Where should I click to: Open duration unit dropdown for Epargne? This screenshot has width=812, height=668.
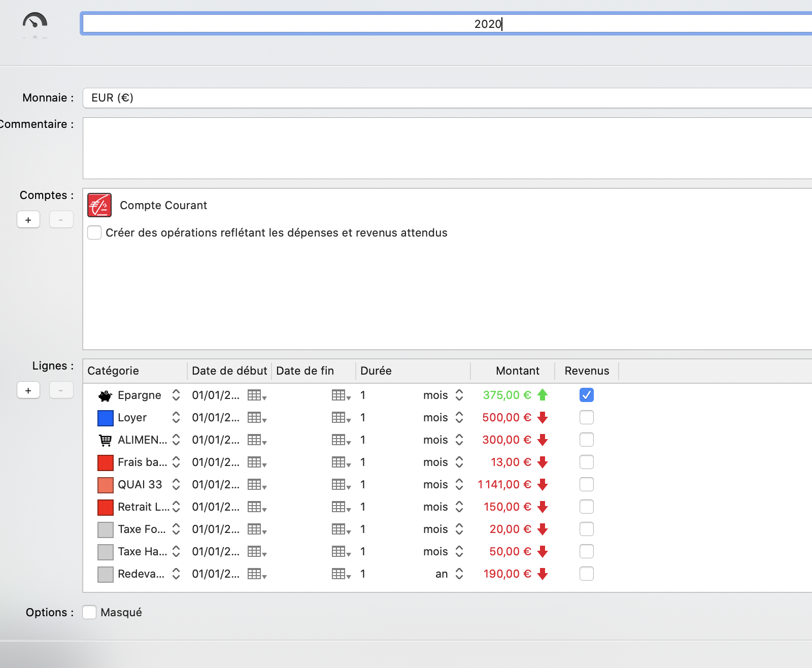point(459,395)
